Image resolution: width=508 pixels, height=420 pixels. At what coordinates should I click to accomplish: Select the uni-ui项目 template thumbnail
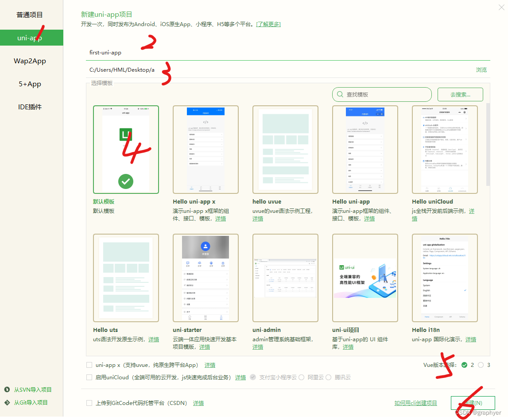(365, 278)
